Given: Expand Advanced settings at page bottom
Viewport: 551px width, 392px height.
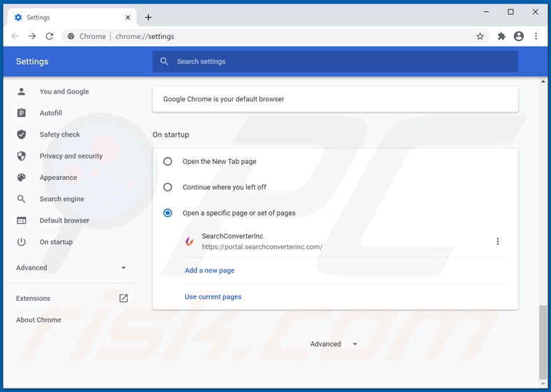Looking at the screenshot, I should [x=333, y=344].
